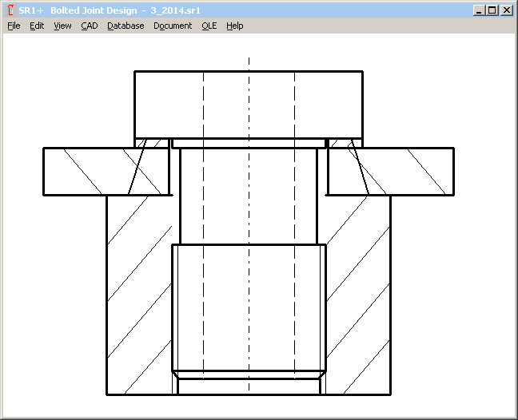
Task: Close the SR1+ Bolted Joint Design window
Action: coord(505,10)
